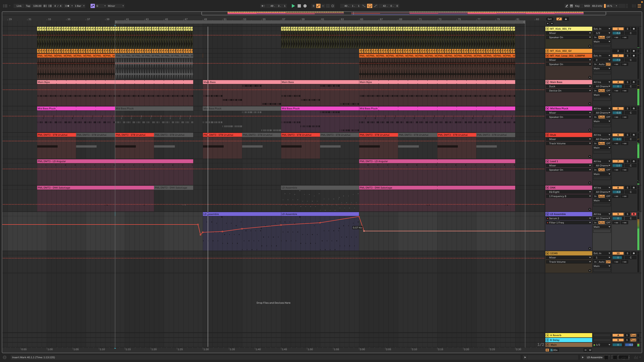The width and height of the screenshot is (644, 362).
Task: Toggle the Lock Envelopes icon
Action: [x=566, y=19]
